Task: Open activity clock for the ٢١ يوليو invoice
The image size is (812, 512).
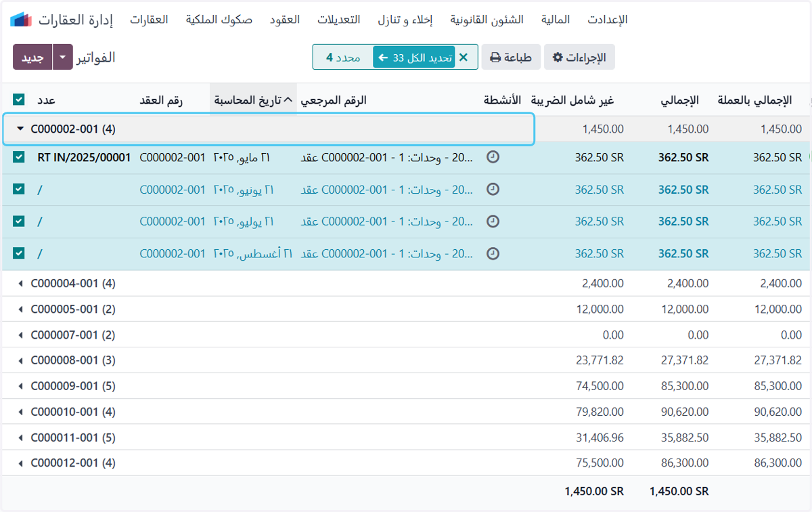Action: (493, 221)
